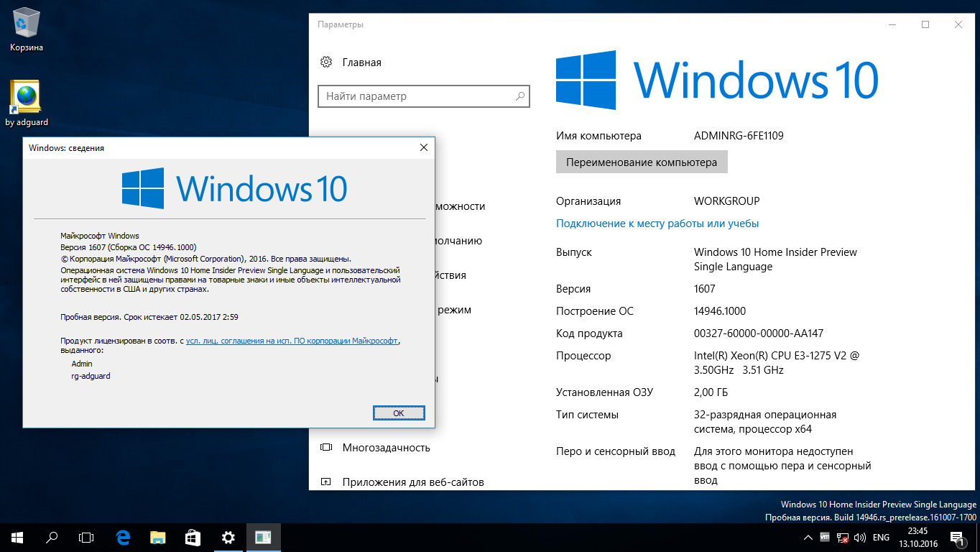Click the Многозадачность sidebar icon

[326, 447]
